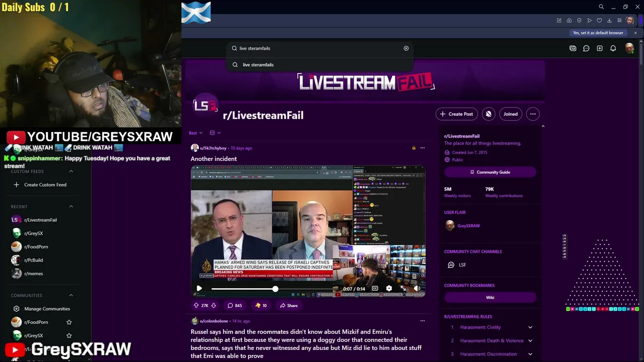The image size is (644, 362).
Task: Open the Reddit notifications bell
Action: coord(613,48)
